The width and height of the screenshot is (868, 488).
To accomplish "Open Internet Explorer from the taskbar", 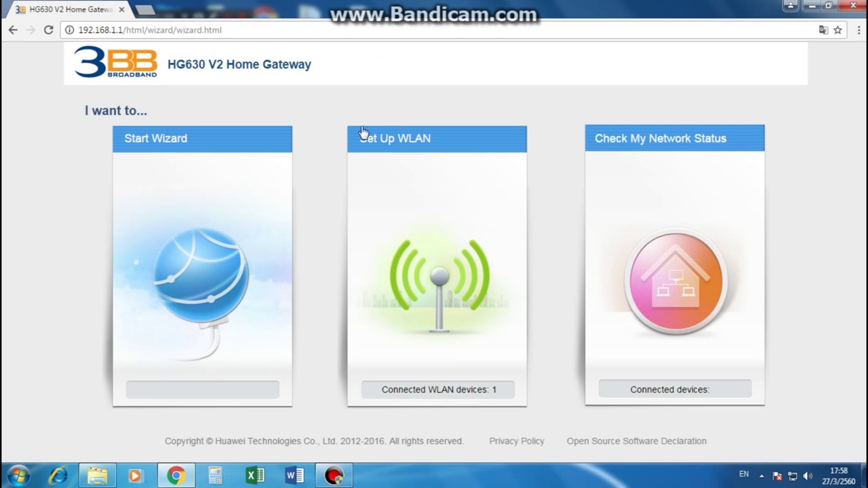I will point(58,475).
